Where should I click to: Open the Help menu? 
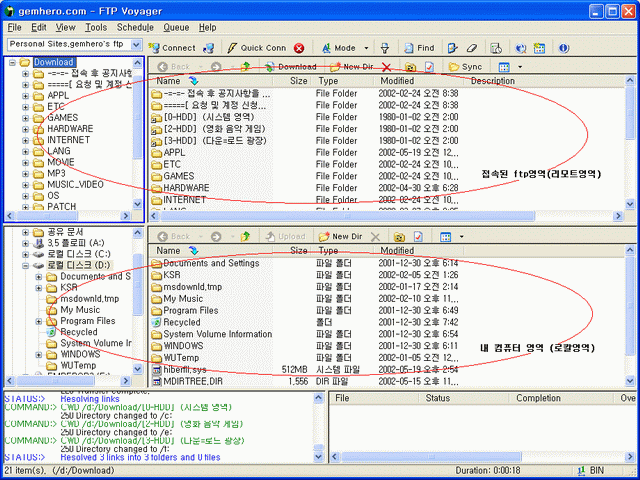coord(207,27)
